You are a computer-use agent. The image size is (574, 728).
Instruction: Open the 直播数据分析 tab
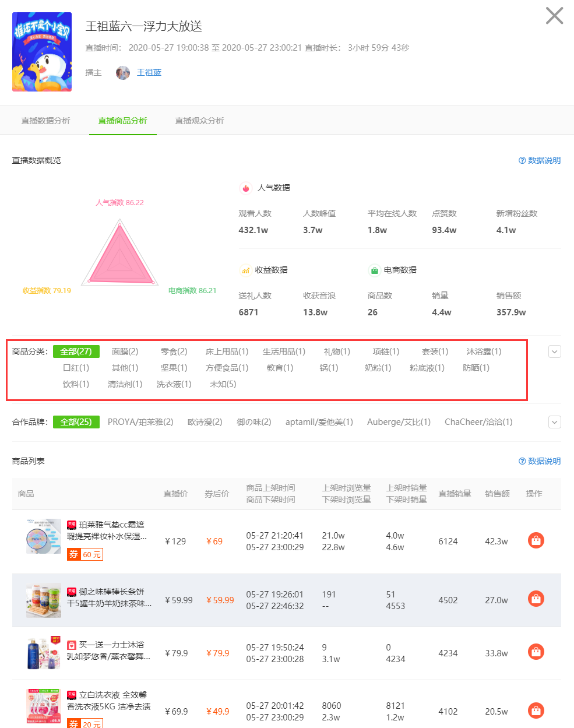coord(45,121)
